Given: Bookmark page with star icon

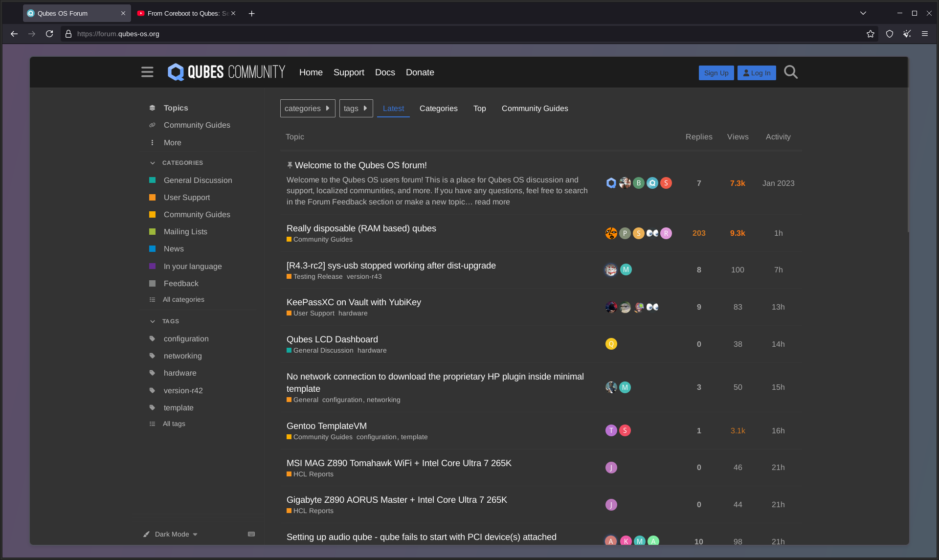Looking at the screenshot, I should click(x=870, y=34).
